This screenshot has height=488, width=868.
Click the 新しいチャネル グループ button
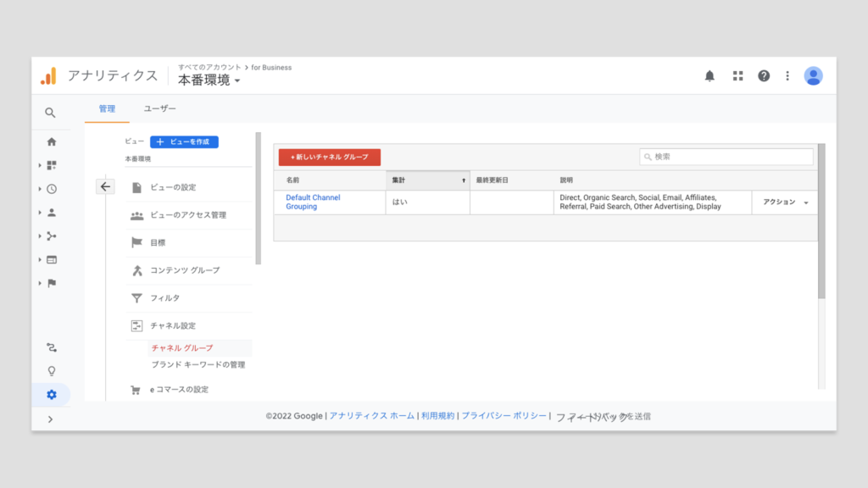click(330, 158)
